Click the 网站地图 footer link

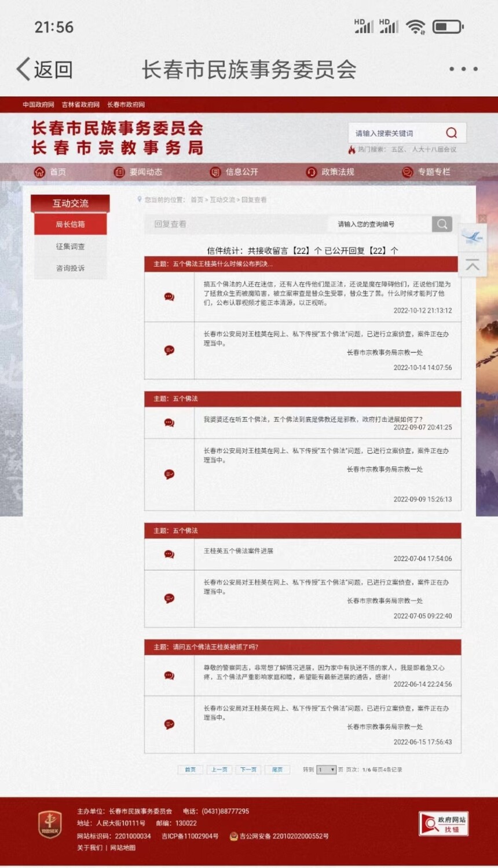123,848
